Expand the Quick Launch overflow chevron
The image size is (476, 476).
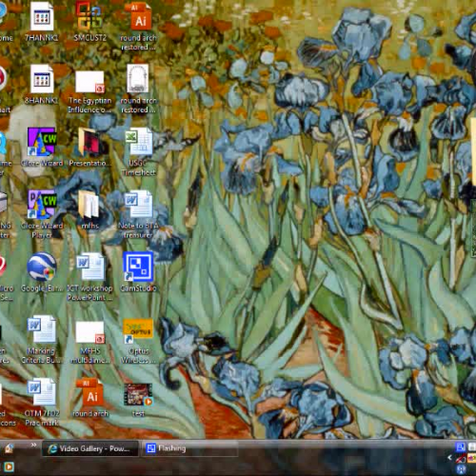point(33,445)
